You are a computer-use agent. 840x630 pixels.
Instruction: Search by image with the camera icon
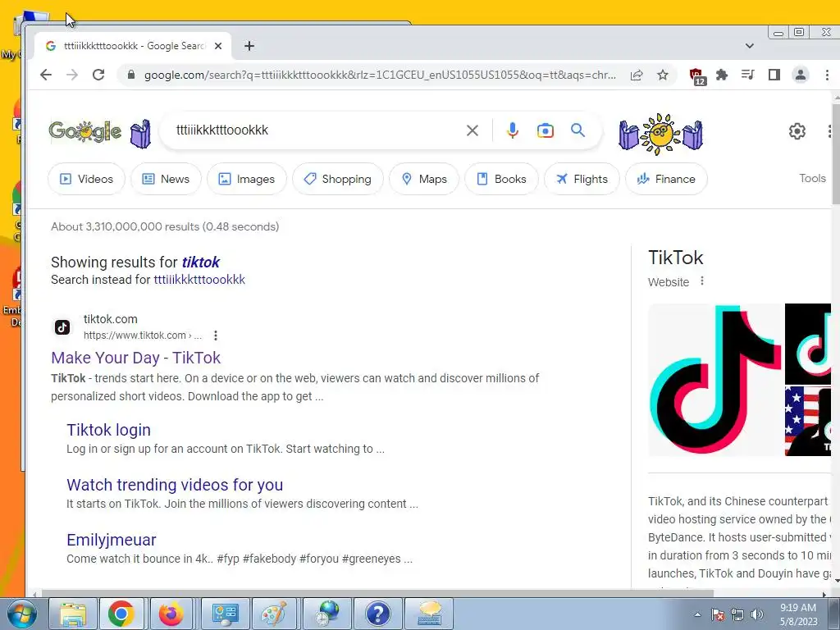tap(546, 130)
